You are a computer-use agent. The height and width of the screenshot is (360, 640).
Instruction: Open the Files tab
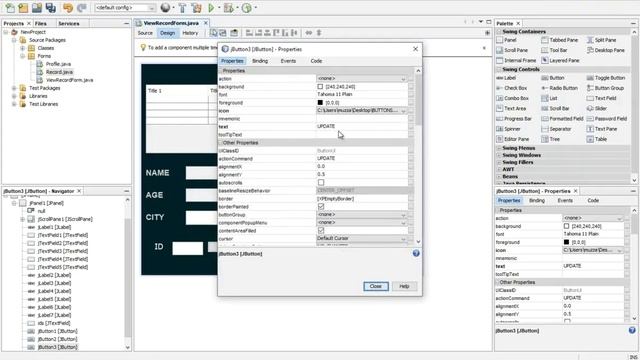click(x=40, y=24)
